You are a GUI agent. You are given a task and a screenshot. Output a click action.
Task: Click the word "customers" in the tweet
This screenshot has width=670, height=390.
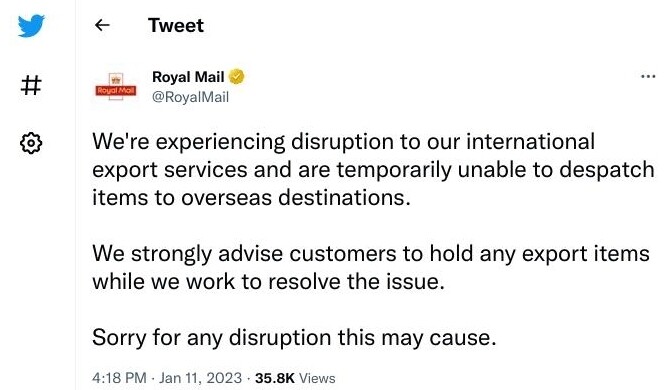tap(343, 254)
